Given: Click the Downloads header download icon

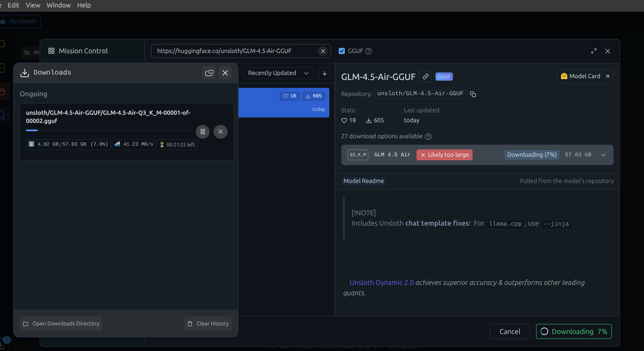Looking at the screenshot, I should [x=25, y=73].
